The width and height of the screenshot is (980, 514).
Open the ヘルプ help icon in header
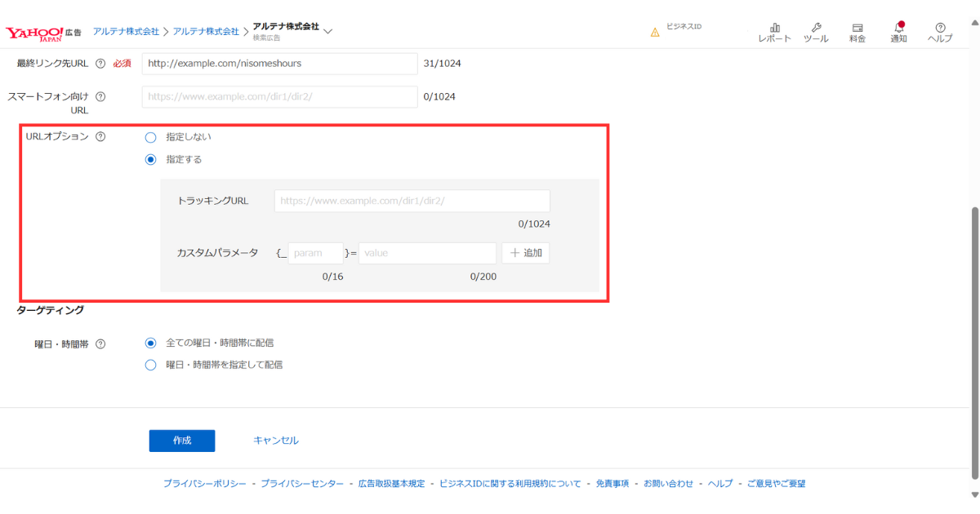pos(940,33)
